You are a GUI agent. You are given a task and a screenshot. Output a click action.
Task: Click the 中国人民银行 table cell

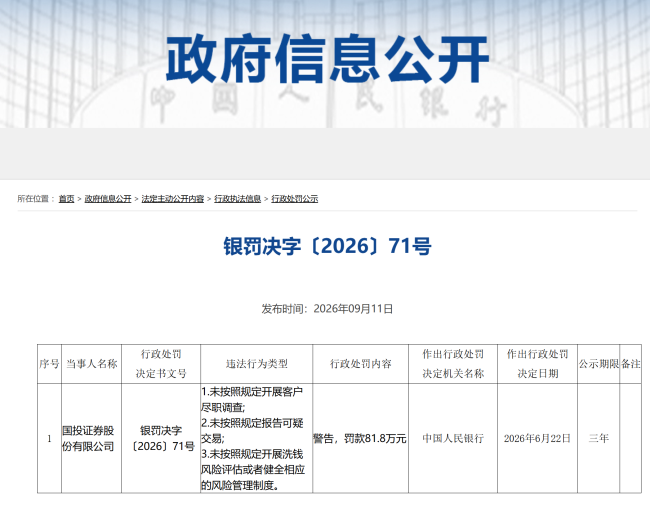(x=453, y=438)
